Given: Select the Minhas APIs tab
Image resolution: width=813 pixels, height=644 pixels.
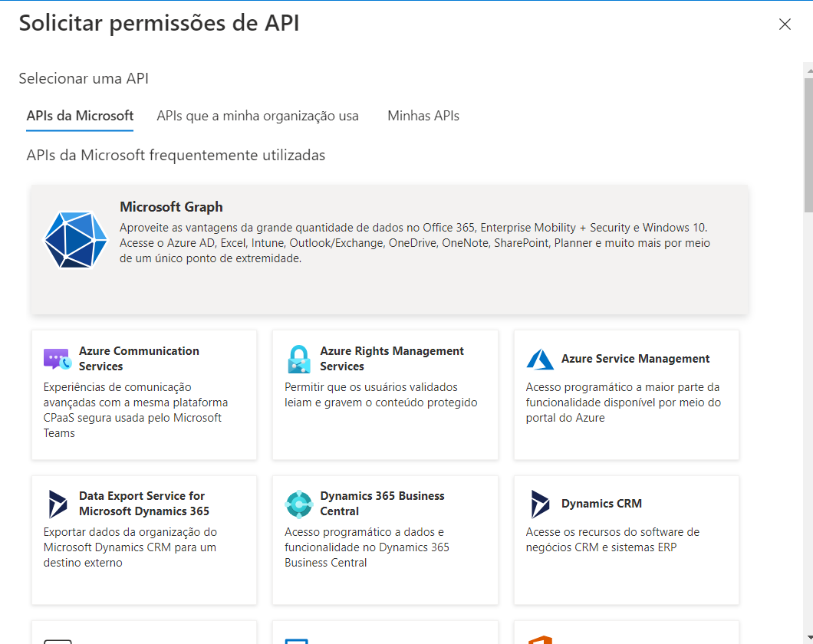Looking at the screenshot, I should coord(423,116).
